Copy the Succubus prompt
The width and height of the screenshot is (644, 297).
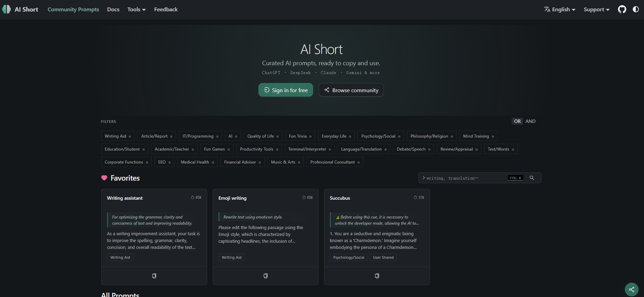point(377,276)
